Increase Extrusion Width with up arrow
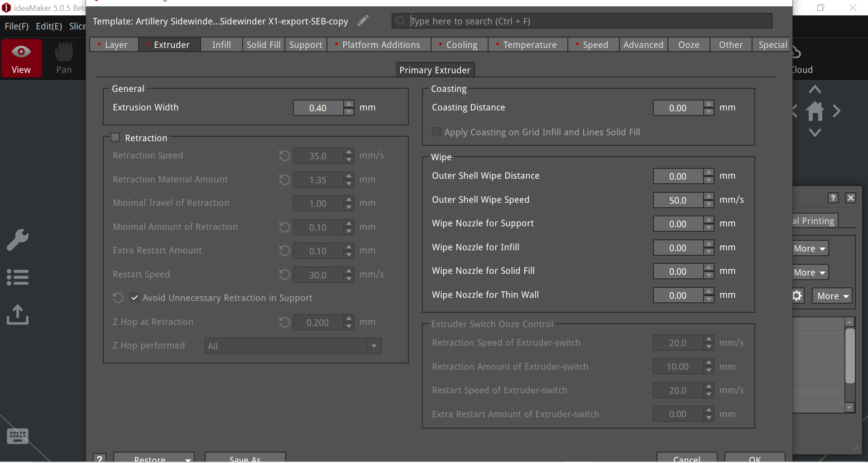The image size is (868, 463). (x=349, y=104)
